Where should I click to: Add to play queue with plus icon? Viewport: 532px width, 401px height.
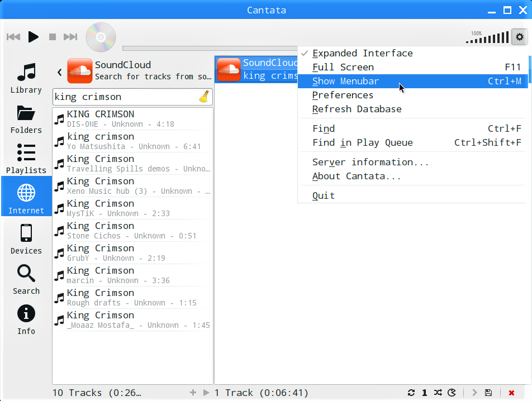click(193, 393)
